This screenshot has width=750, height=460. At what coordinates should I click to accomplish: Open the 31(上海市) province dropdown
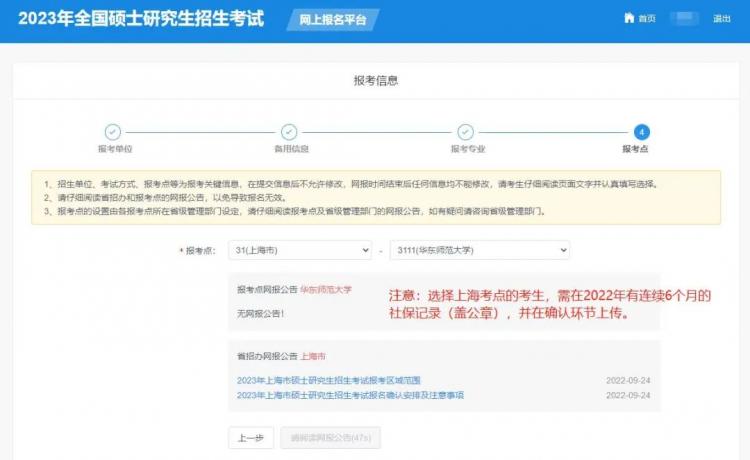pyautogui.click(x=300, y=250)
